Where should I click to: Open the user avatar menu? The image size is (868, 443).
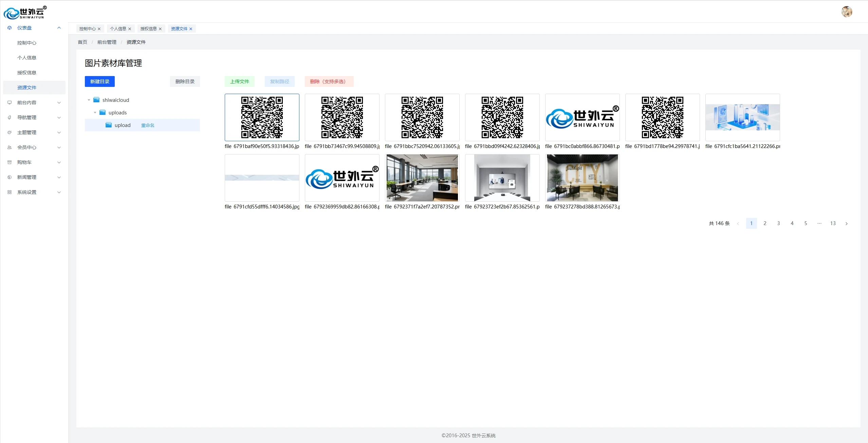(846, 12)
